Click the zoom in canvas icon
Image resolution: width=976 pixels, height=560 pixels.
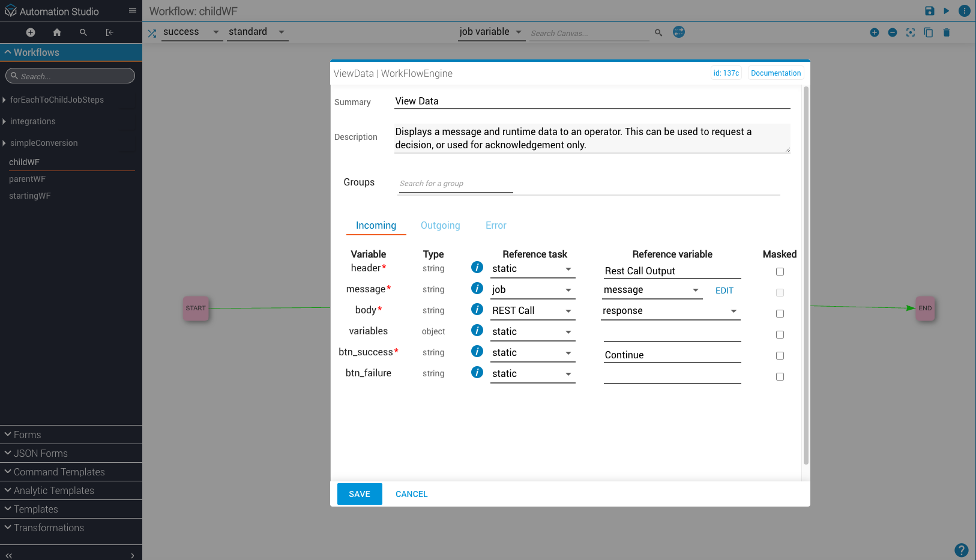[x=875, y=32]
